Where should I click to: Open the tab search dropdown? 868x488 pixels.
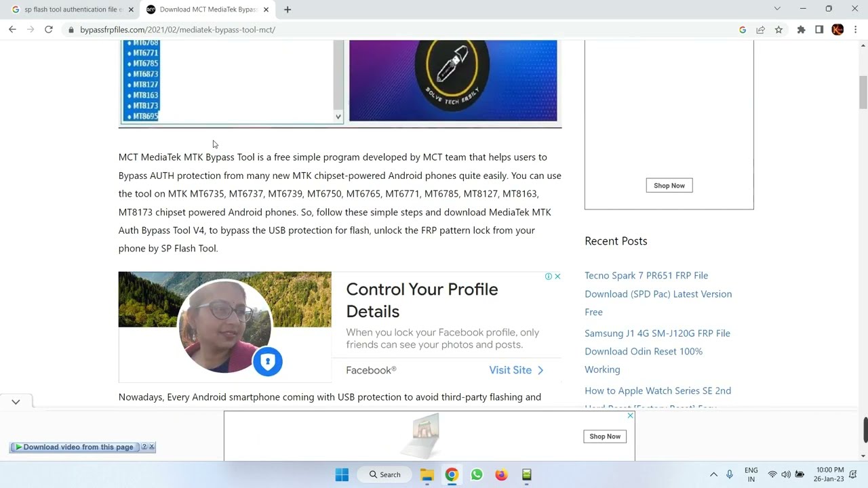(x=777, y=9)
